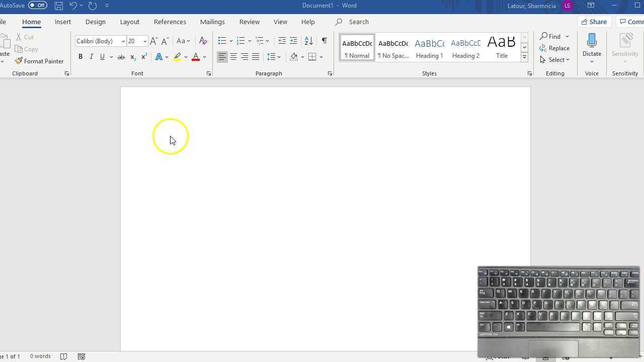Image resolution: width=644 pixels, height=362 pixels.
Task: Apply the Title style
Action: tap(502, 48)
